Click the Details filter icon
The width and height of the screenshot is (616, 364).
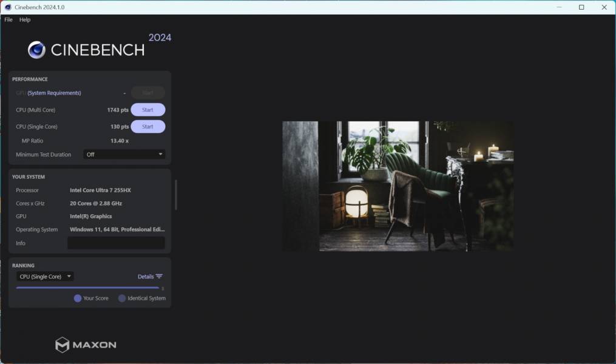(159, 277)
